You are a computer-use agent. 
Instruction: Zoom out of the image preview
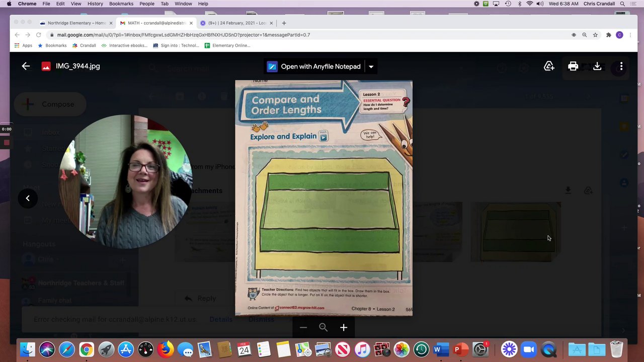pyautogui.click(x=303, y=327)
